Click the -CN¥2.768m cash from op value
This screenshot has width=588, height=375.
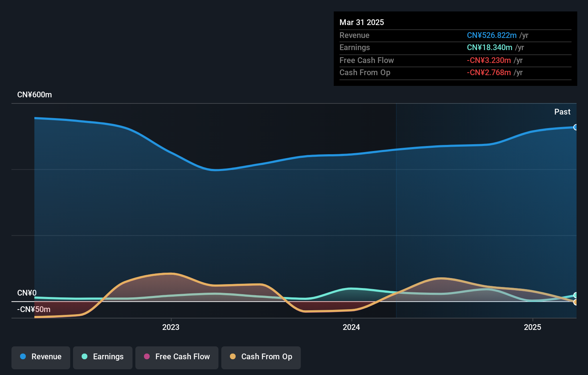pos(489,72)
